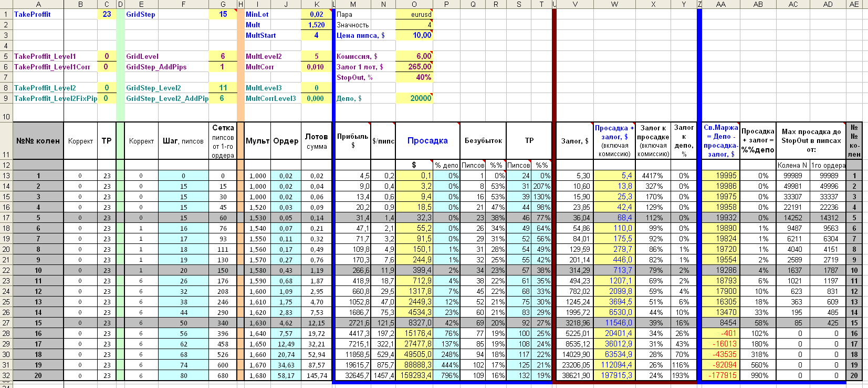Click column header W
This screenshot has height=388, width=868.
tap(615, 4)
